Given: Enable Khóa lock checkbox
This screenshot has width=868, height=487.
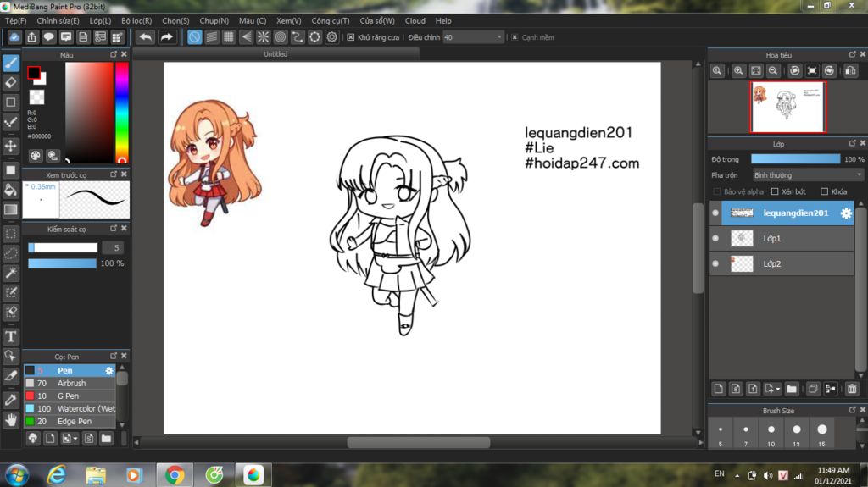Looking at the screenshot, I should pos(824,191).
